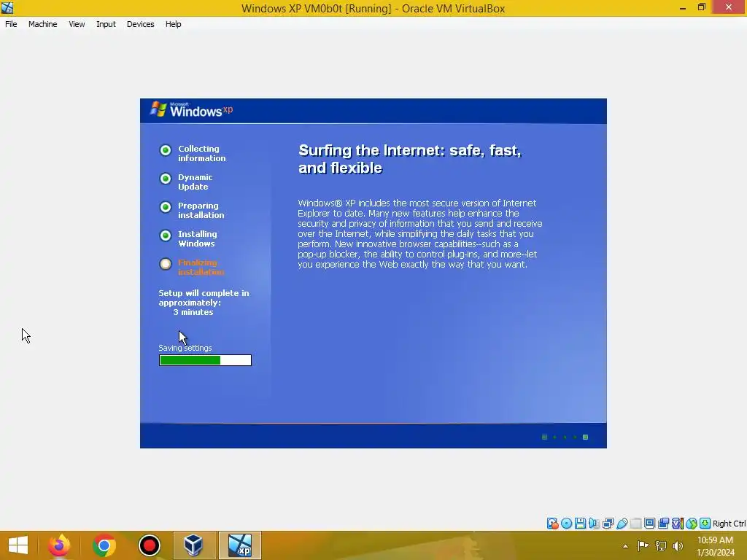The image size is (747, 560).
Task: Click the Saving settings status text
Action: pos(185,348)
